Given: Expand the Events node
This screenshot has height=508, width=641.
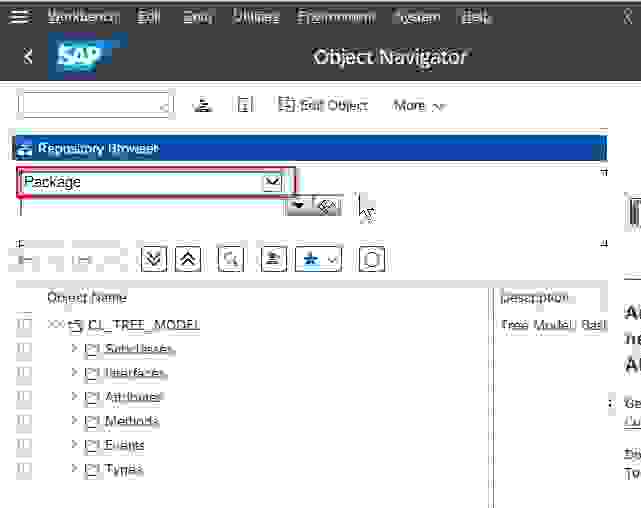Looking at the screenshot, I should tap(74, 445).
